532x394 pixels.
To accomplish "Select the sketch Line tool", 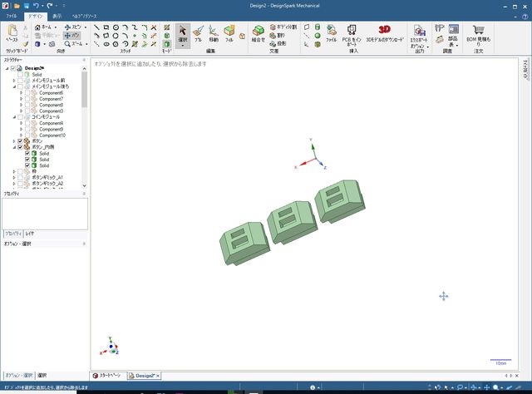I will coord(96,27).
